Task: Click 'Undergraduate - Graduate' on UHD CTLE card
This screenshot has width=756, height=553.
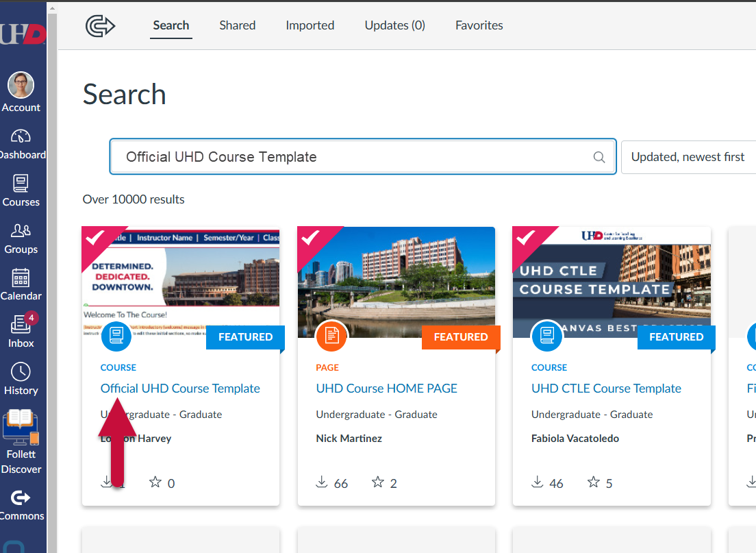Action: (592, 415)
